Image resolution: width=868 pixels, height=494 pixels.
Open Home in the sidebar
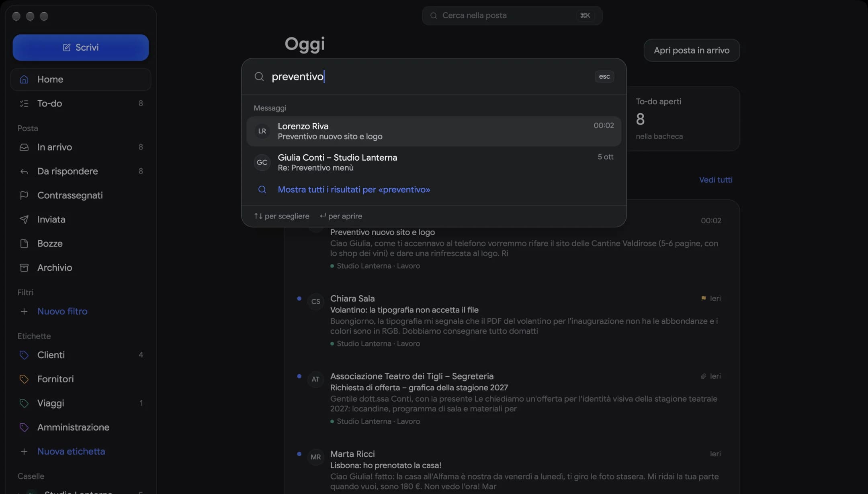pos(80,79)
